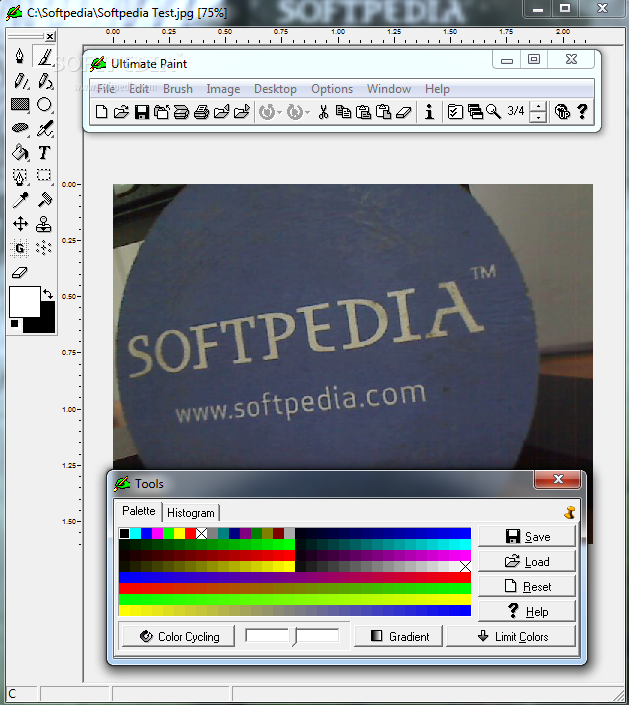The height and width of the screenshot is (705, 629).
Task: Open the Window menu
Action: click(388, 89)
